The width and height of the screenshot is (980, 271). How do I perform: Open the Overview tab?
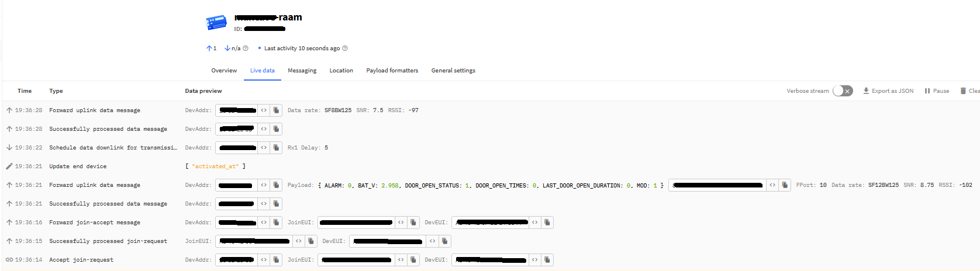(x=224, y=71)
